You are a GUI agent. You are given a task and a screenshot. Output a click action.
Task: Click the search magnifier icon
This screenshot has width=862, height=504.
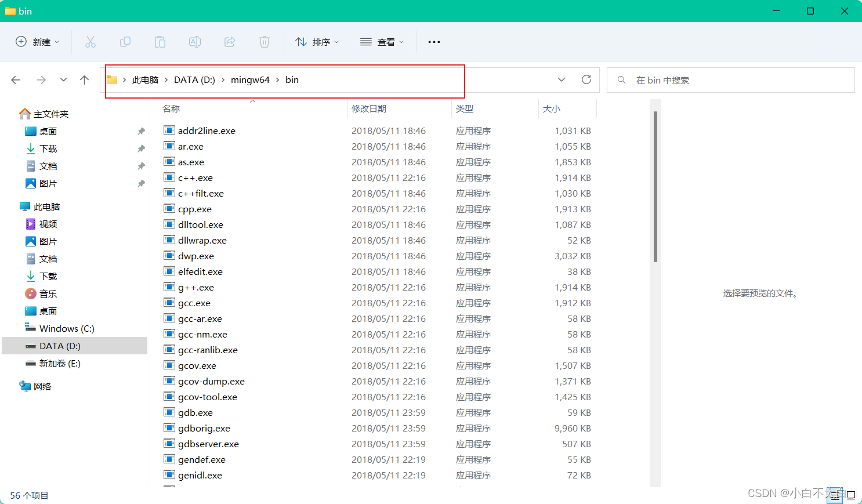pyautogui.click(x=621, y=80)
